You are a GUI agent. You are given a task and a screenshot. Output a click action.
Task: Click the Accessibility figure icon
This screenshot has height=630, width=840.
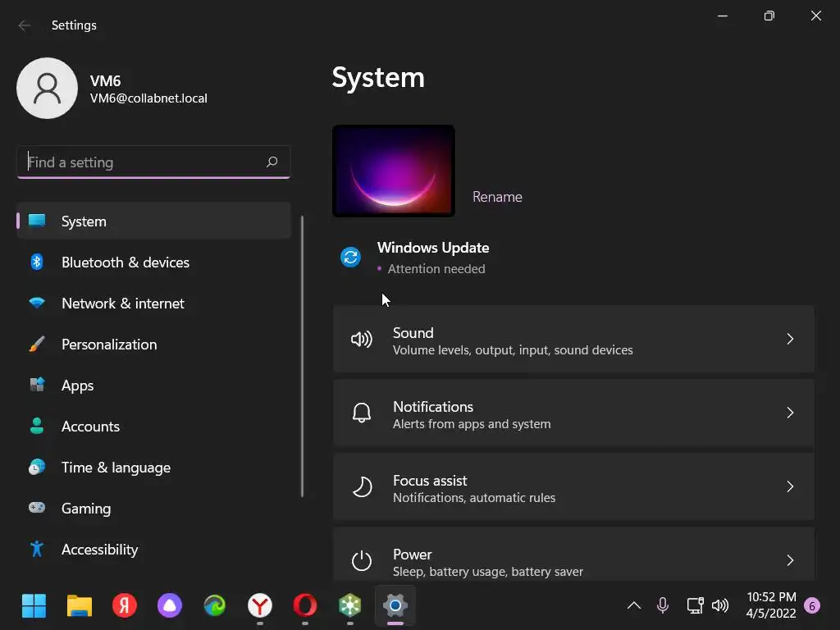point(37,549)
